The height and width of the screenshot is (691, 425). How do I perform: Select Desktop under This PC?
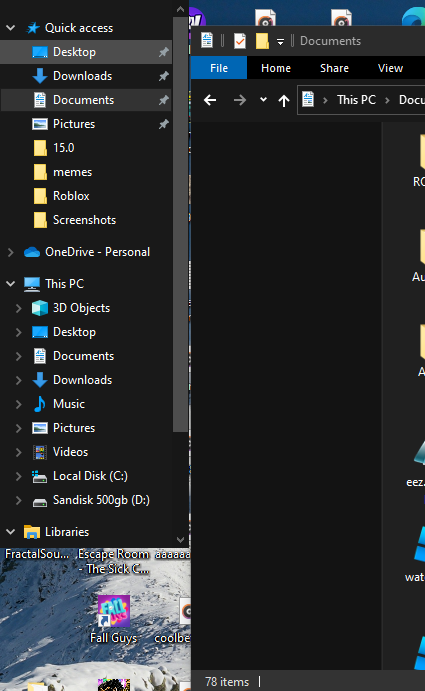(x=74, y=332)
